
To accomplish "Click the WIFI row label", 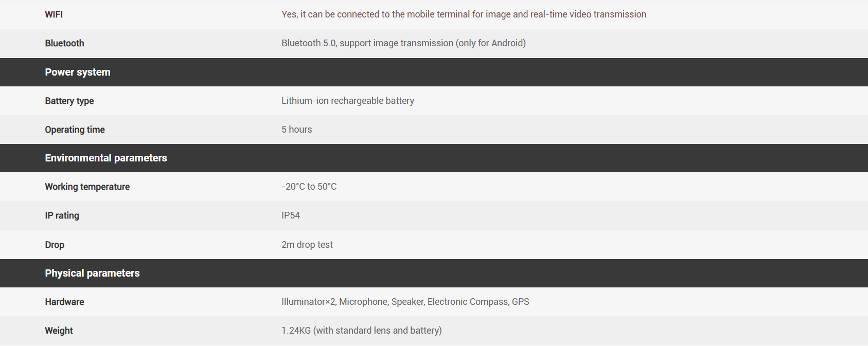I will (x=54, y=14).
